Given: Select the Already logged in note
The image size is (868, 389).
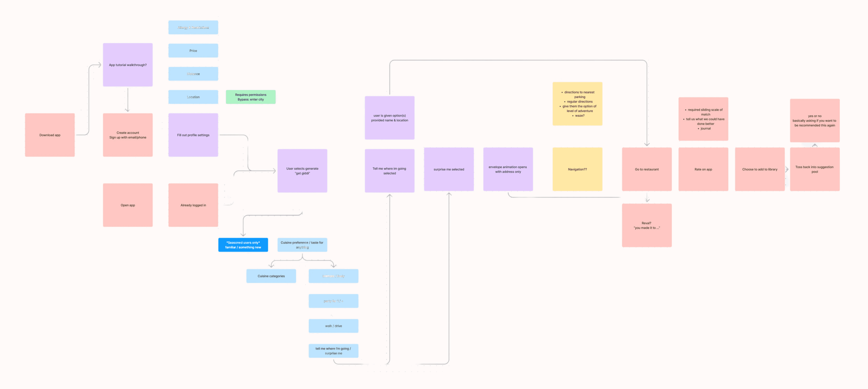Looking at the screenshot, I should click(x=193, y=205).
